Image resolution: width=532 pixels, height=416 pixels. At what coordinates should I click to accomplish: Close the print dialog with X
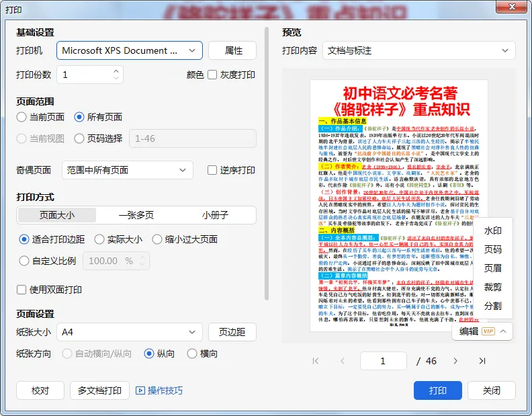(513, 7)
